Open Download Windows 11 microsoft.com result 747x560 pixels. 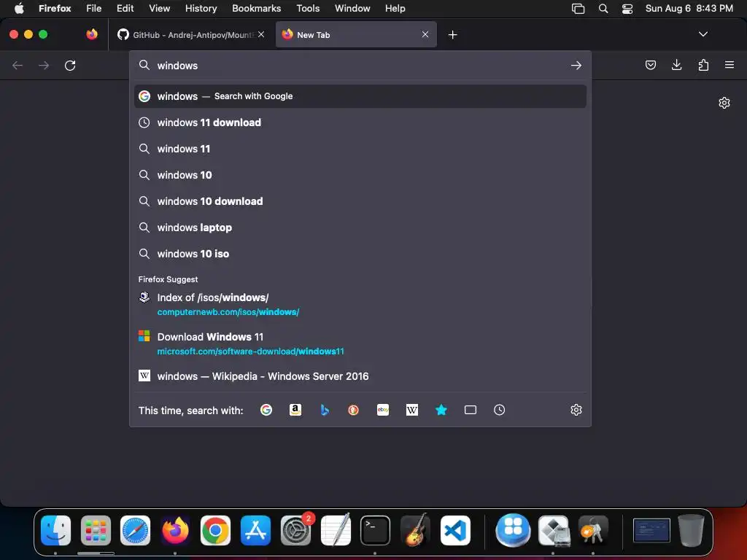point(360,344)
